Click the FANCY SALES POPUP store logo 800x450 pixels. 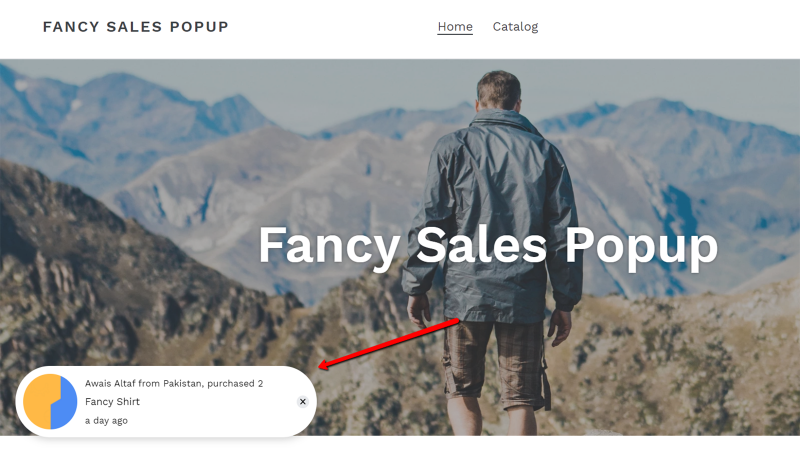(136, 27)
